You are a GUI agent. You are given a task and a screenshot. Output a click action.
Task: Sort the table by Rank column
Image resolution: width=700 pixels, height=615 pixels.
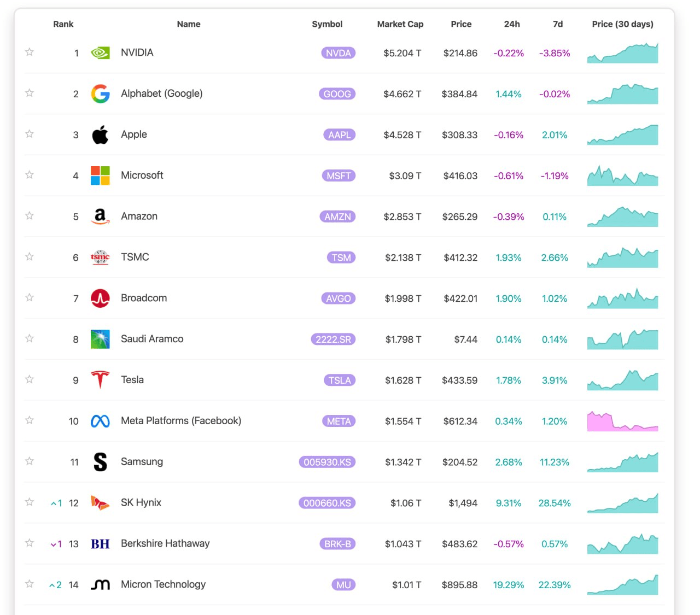(x=63, y=24)
